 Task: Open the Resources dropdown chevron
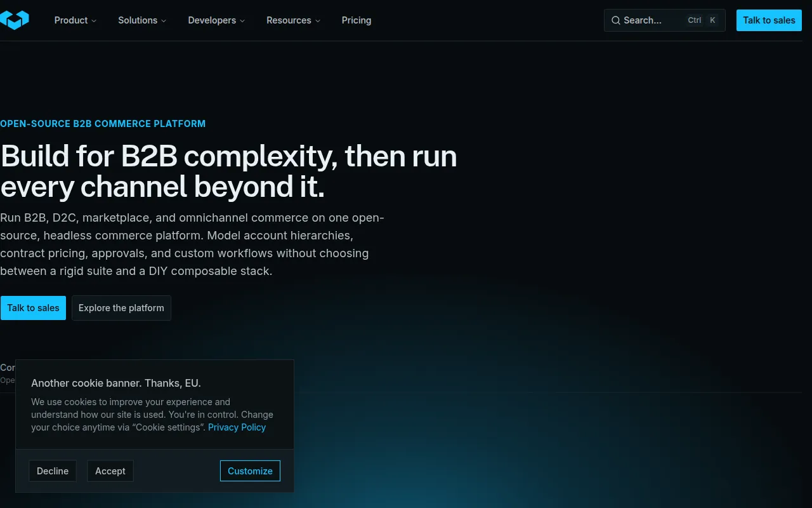click(318, 21)
